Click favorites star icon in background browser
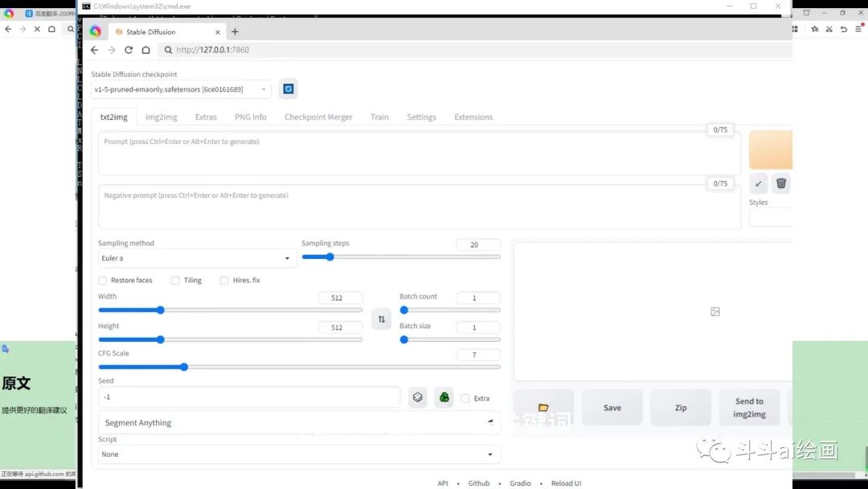Viewport: 868px width, 489px height. click(x=814, y=29)
